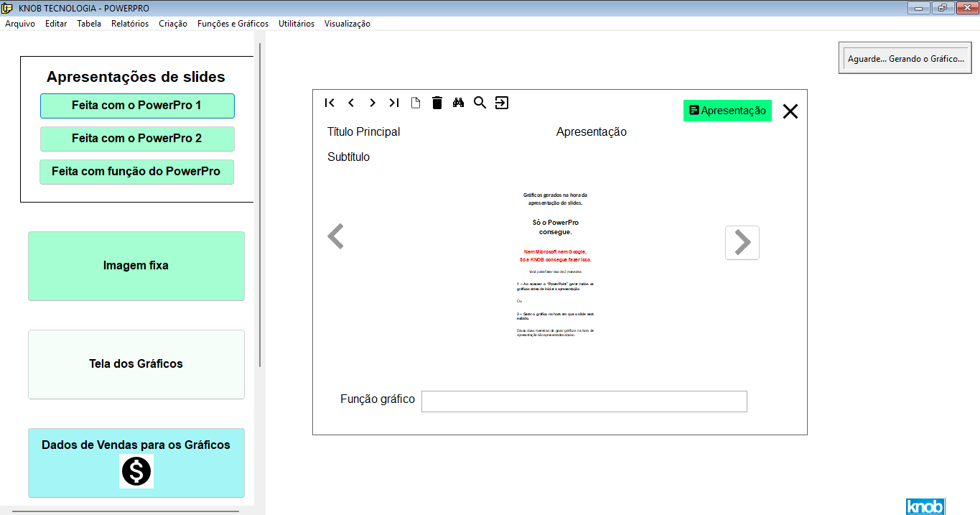The height and width of the screenshot is (515, 980).
Task: Click Subtítulo label
Action: [x=349, y=157]
